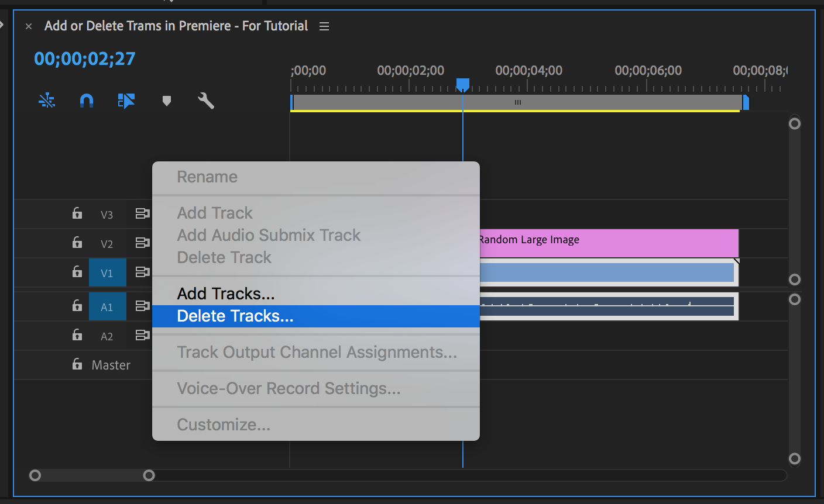Screen dimensions: 824x504
Task: Toggle lock on track V1
Action: pyautogui.click(x=77, y=271)
